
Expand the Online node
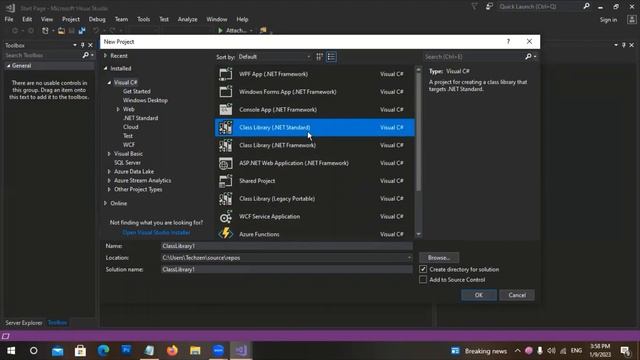[x=106, y=203]
